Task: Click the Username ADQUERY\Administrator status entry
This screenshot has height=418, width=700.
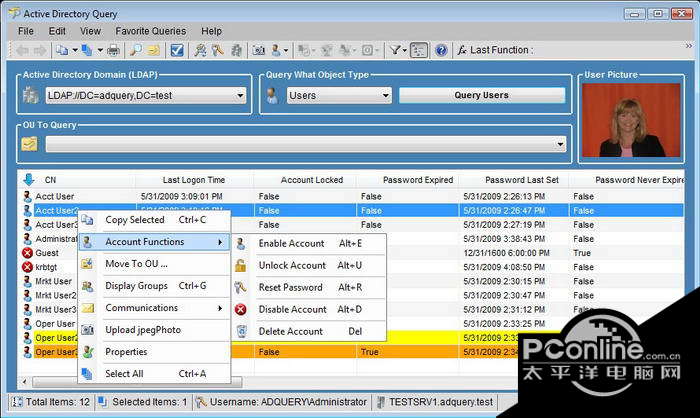Action: pos(282,402)
